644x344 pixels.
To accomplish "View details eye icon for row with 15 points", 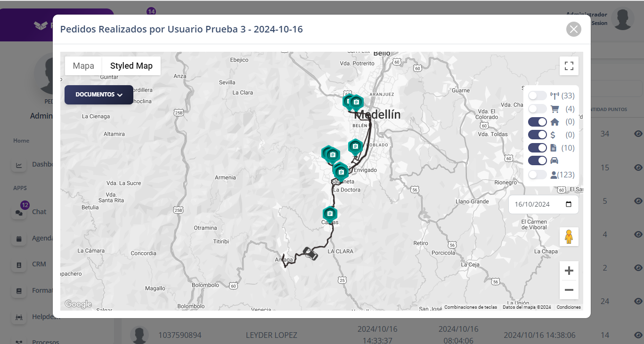I will [638, 168].
